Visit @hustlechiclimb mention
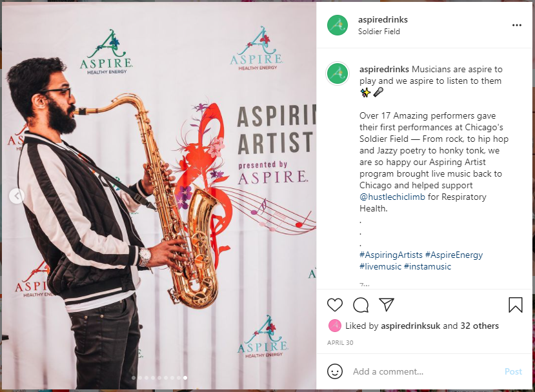This screenshot has width=535, height=392. coord(392,197)
